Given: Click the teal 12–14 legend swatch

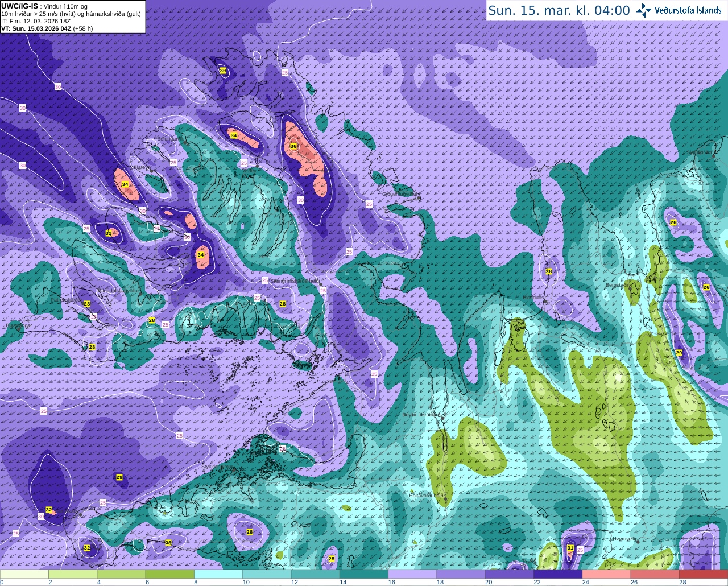Looking at the screenshot, I should [x=316, y=573].
